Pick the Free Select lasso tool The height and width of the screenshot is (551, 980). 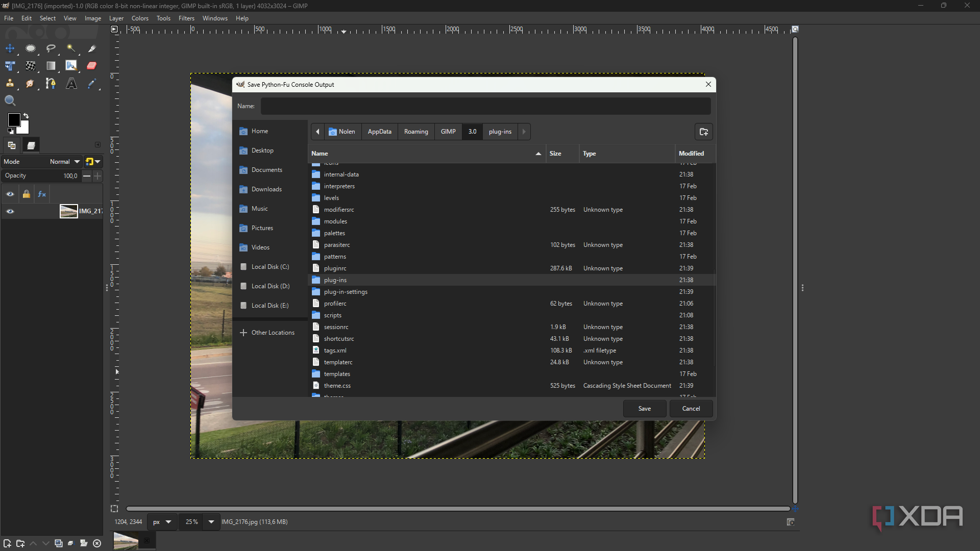point(51,48)
